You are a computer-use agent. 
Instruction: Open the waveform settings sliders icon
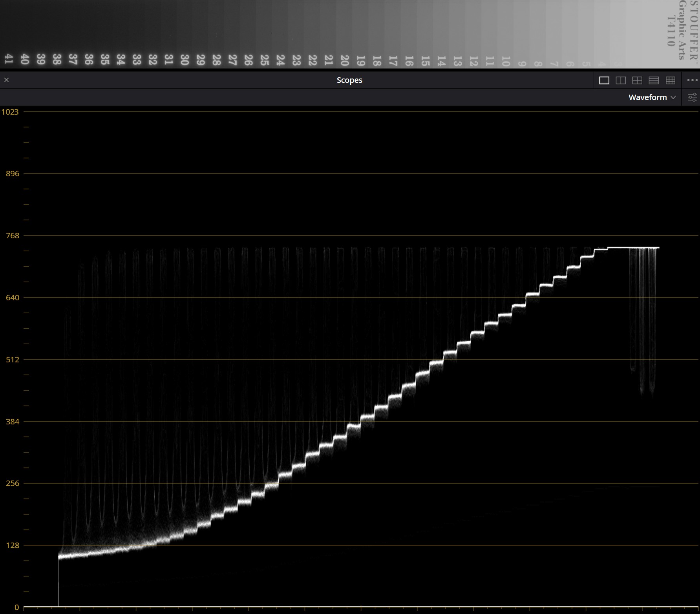point(692,97)
